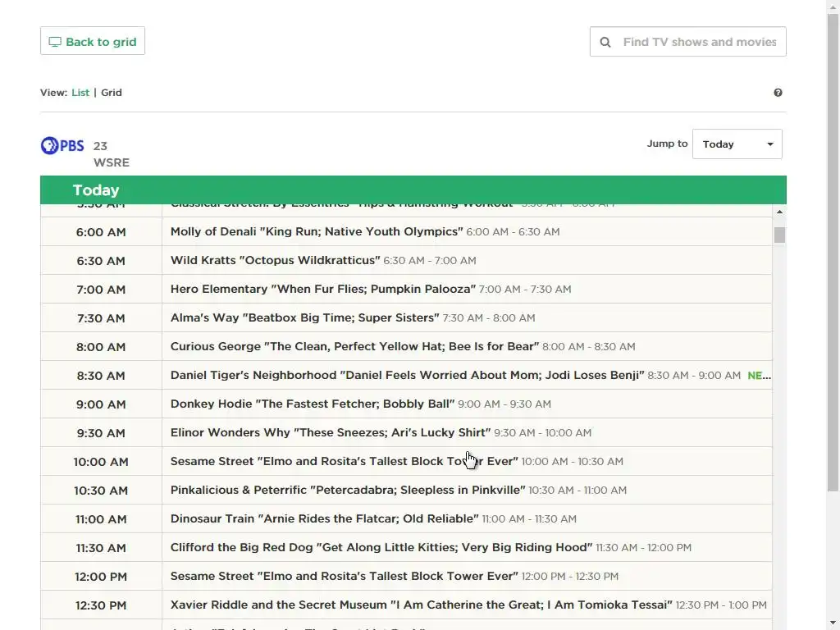Click the NEW badge on Daniel Tiger row
840x630 pixels.
pyautogui.click(x=759, y=376)
